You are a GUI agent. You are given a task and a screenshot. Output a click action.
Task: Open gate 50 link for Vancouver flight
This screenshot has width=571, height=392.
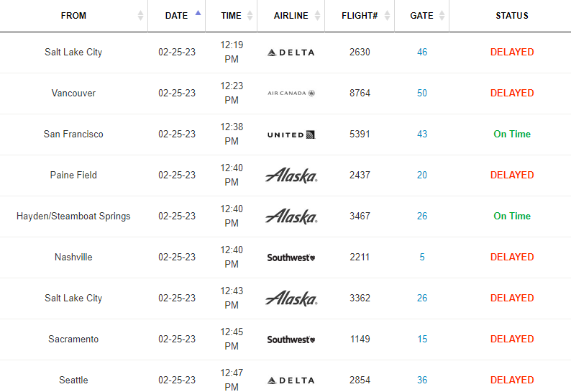(422, 94)
